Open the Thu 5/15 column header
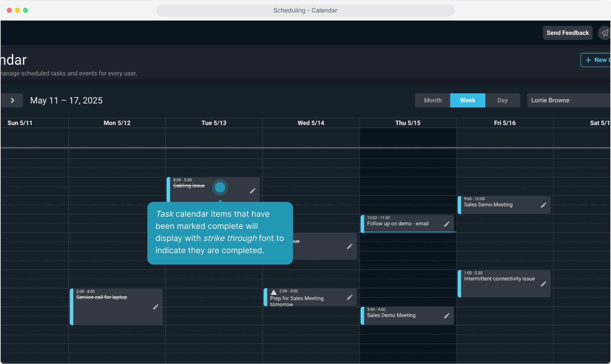The width and height of the screenshot is (611, 364). [408, 123]
